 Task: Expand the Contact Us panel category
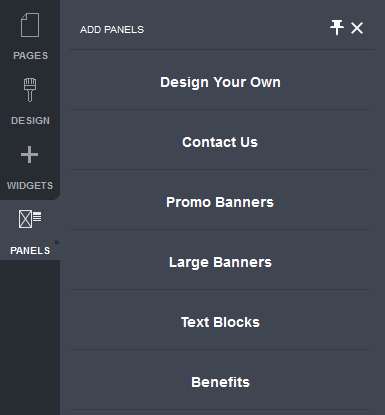[220, 142]
